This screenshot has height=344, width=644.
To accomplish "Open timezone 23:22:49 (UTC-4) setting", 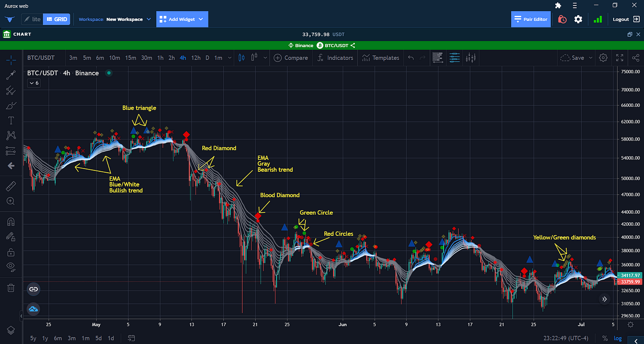I will point(565,338).
